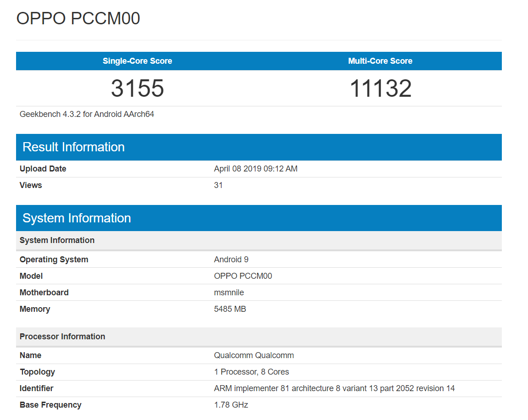
Task: Select the single-core score value 3155
Action: 137,88
